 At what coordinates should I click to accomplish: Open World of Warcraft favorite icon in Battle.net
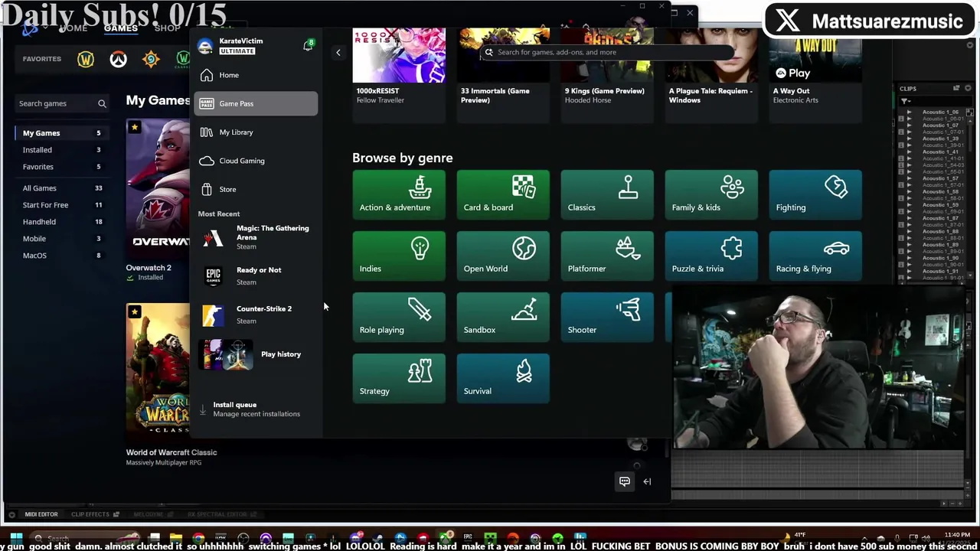tap(86, 59)
